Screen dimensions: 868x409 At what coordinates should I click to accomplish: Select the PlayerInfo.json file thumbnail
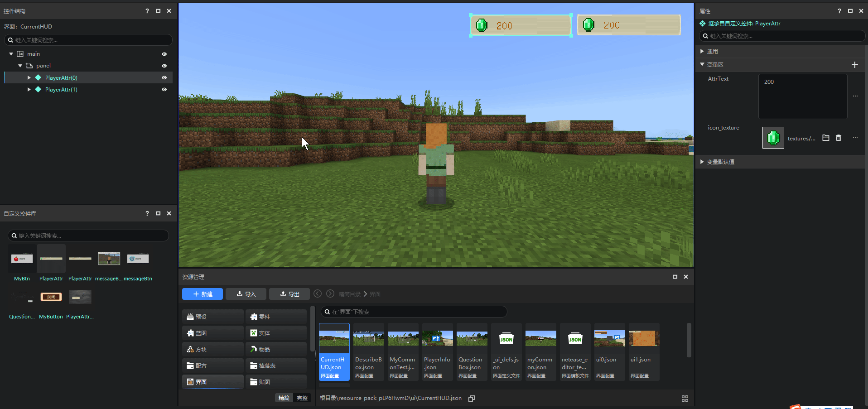pyautogui.click(x=437, y=351)
